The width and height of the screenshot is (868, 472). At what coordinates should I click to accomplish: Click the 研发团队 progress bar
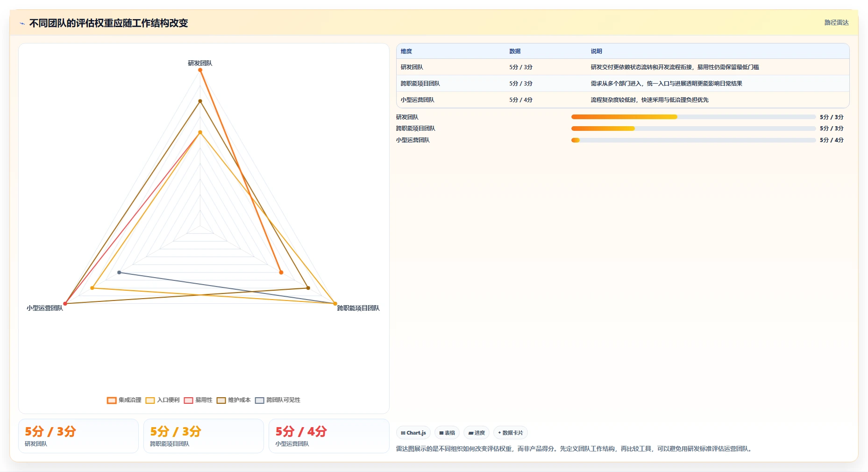point(693,117)
